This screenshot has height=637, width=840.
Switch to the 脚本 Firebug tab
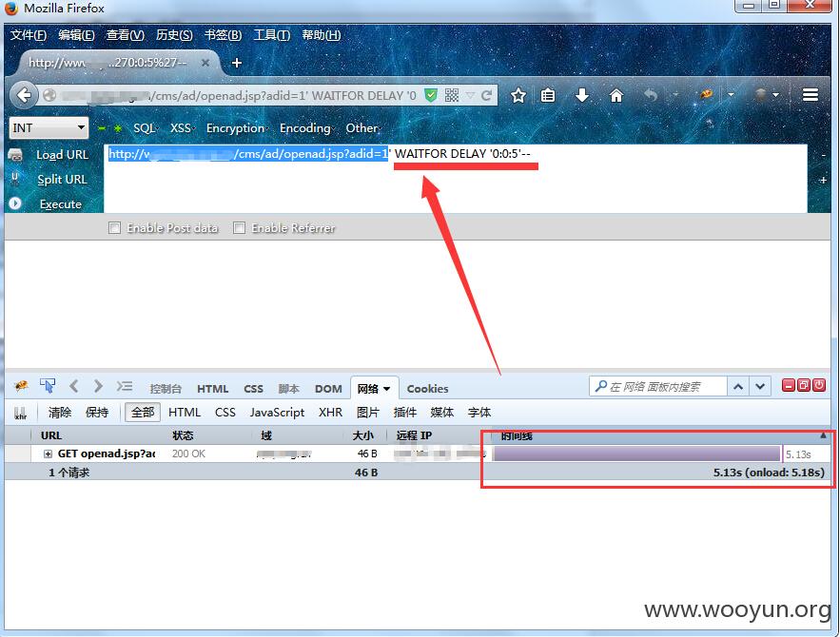tap(289, 389)
